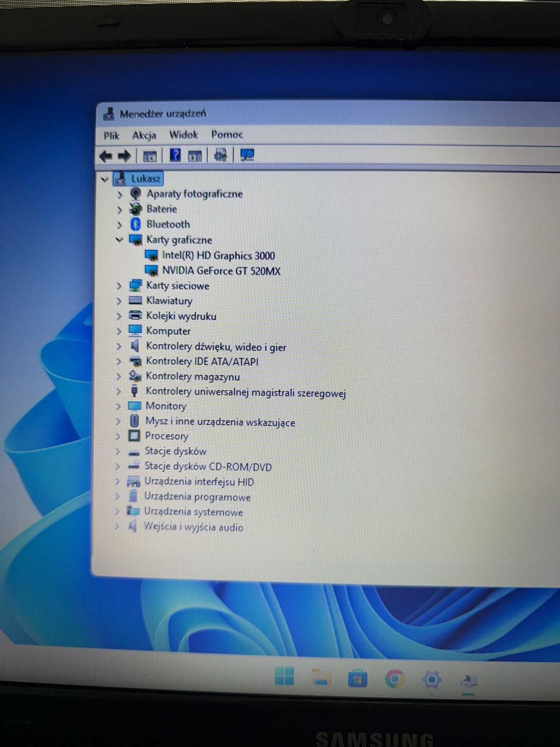Click the Kontrolery IDE ATA/ATAPI icon

(x=135, y=361)
